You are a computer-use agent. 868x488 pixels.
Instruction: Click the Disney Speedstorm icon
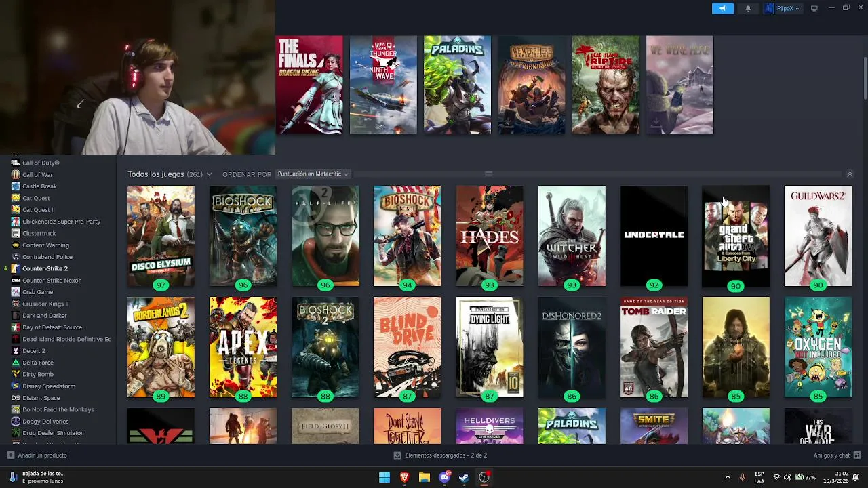click(16, 386)
